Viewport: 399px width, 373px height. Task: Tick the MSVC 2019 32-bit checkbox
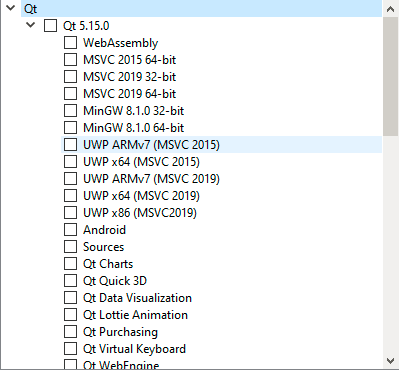(70, 77)
